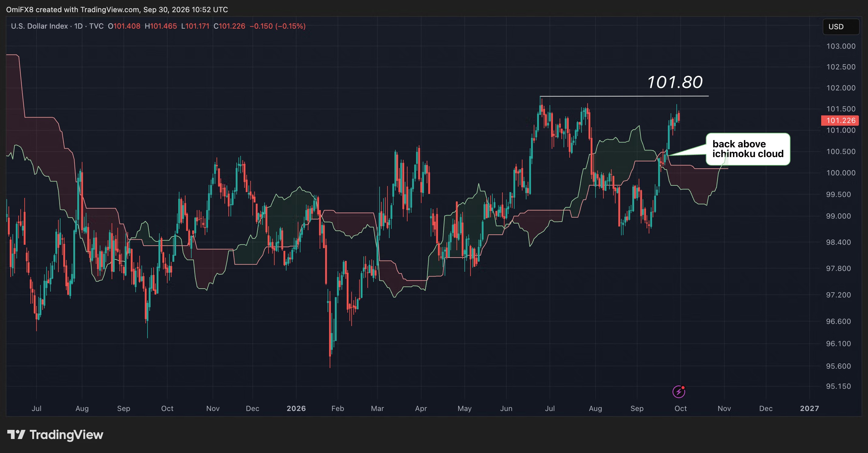
Task: Click the TradingView logo icon
Action: click(x=16, y=434)
